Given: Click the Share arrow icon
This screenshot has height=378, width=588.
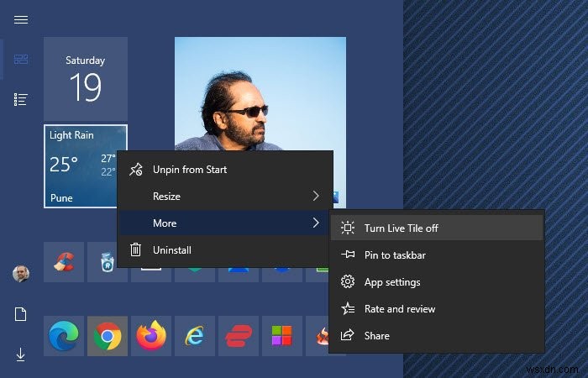Looking at the screenshot, I should point(348,335).
